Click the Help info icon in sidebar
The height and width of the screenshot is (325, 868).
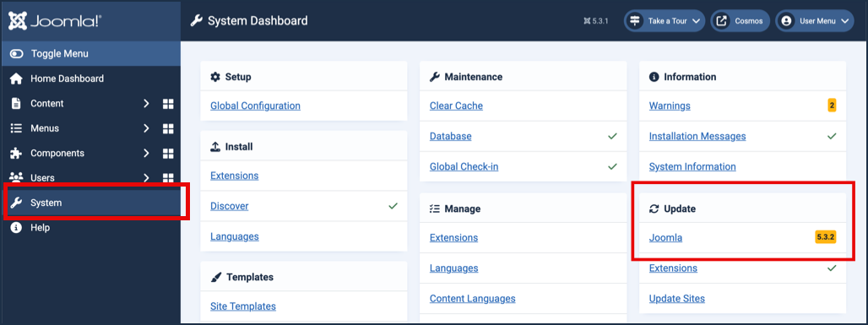pos(17,228)
